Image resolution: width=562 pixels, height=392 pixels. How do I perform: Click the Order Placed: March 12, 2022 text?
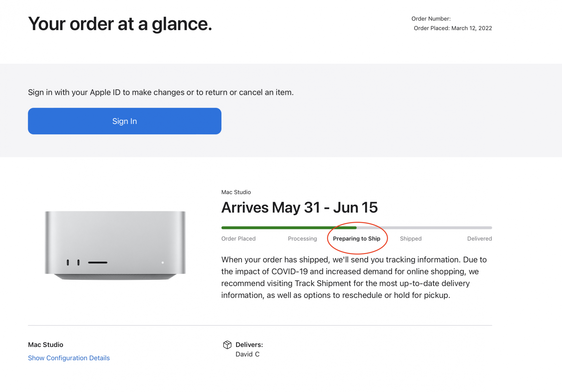(453, 28)
